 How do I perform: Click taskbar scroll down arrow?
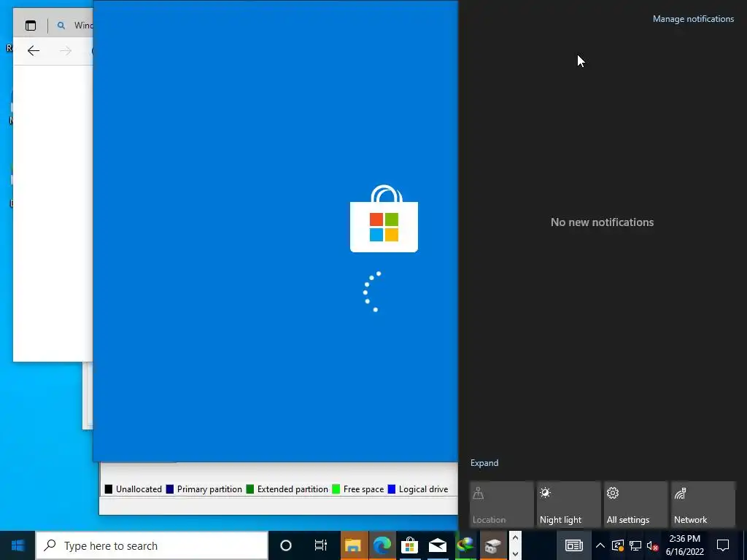pyautogui.click(x=515, y=554)
